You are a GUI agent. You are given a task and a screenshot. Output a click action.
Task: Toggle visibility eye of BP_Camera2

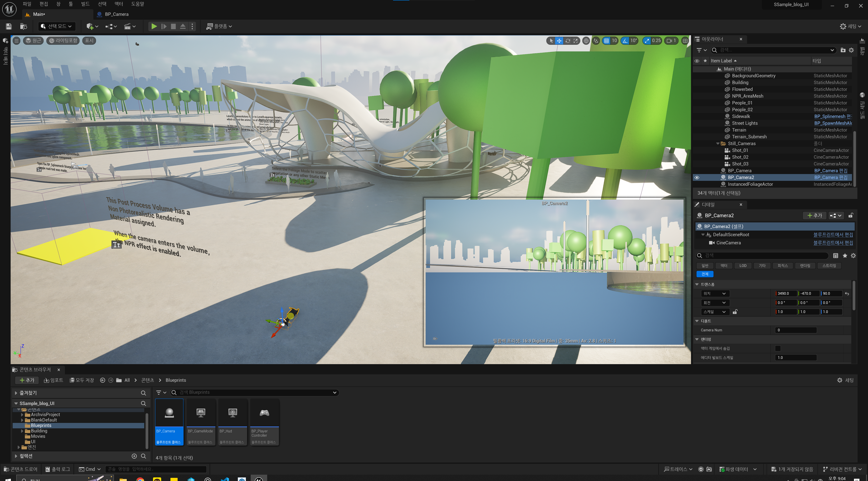[x=697, y=177]
